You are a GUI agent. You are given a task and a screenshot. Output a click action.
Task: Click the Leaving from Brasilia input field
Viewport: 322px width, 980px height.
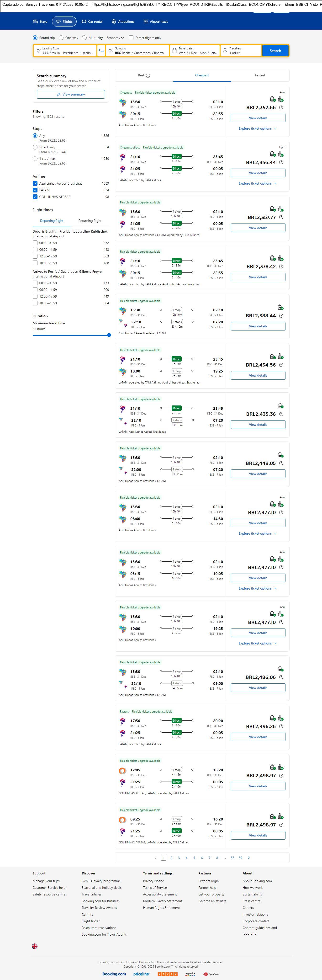[x=65, y=51]
